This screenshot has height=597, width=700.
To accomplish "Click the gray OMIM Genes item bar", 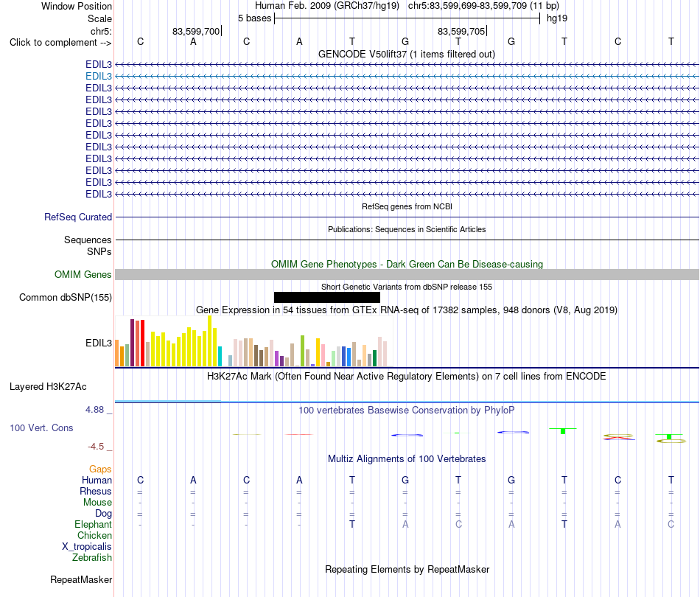I will (407, 275).
